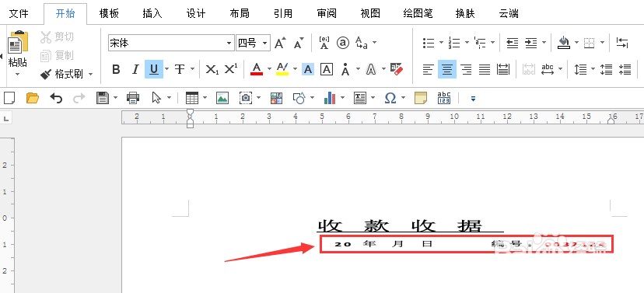The height and width of the screenshot is (293, 644).
Task: Switch to the 引用 ribbon tab
Action: click(283, 13)
